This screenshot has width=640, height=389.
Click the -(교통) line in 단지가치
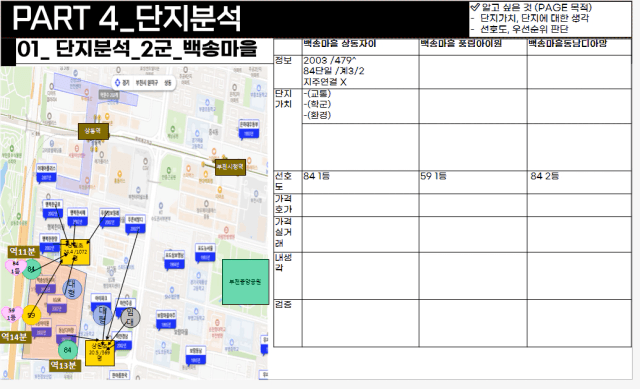tap(317, 93)
